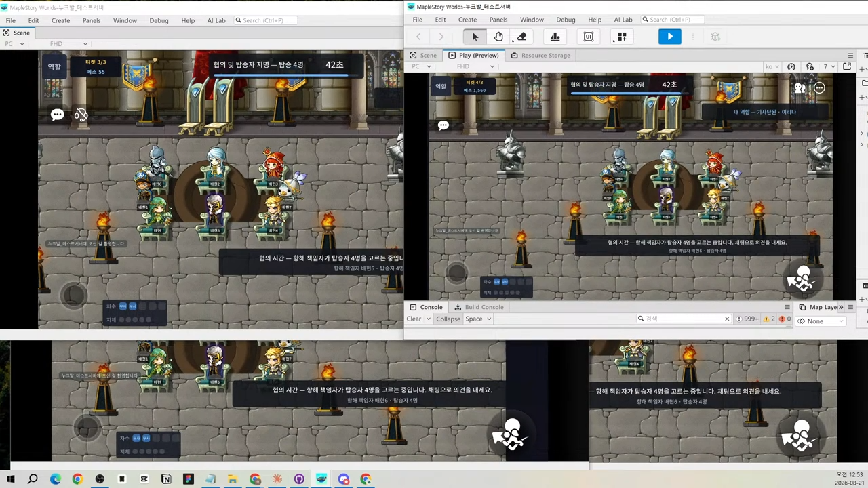
Task: Tap the virtual joystick in right preview
Action: tap(457, 272)
